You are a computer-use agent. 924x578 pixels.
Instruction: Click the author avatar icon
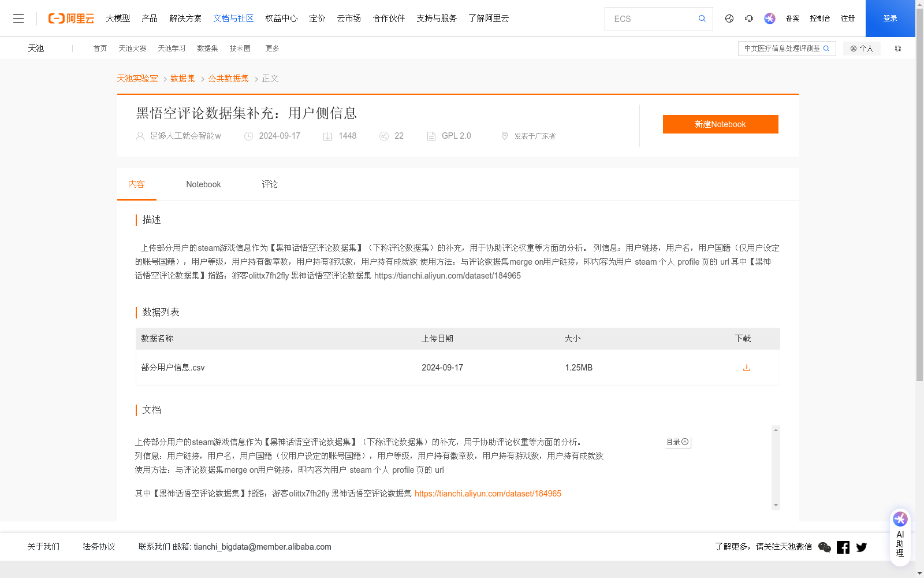140,136
